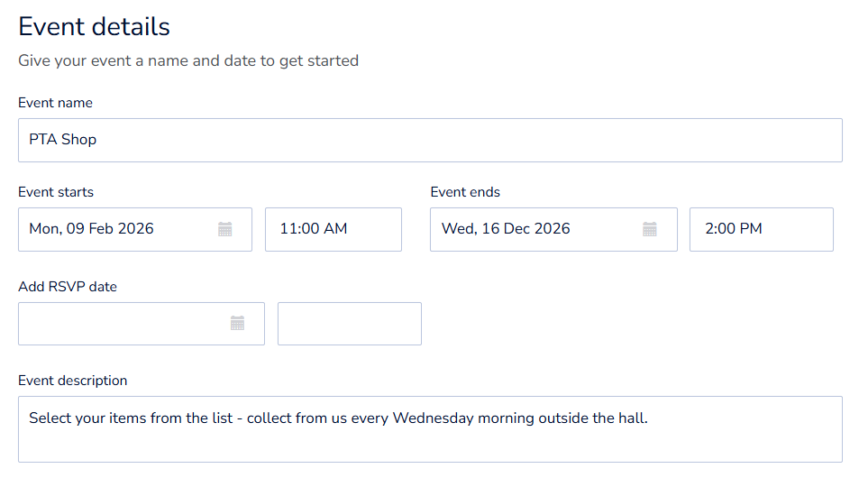The height and width of the screenshot is (487, 868).
Task: Open the RSVP date calendar icon
Action: coord(238,323)
